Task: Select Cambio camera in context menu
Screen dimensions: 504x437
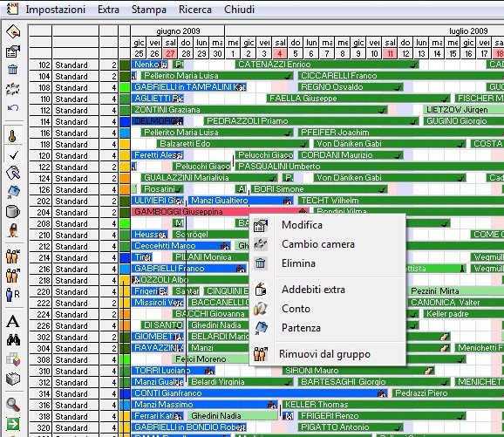Action: (x=318, y=244)
